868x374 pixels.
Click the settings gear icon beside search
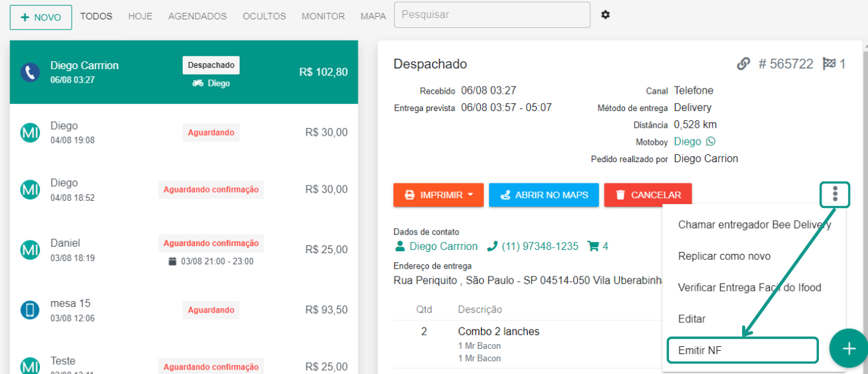click(605, 15)
